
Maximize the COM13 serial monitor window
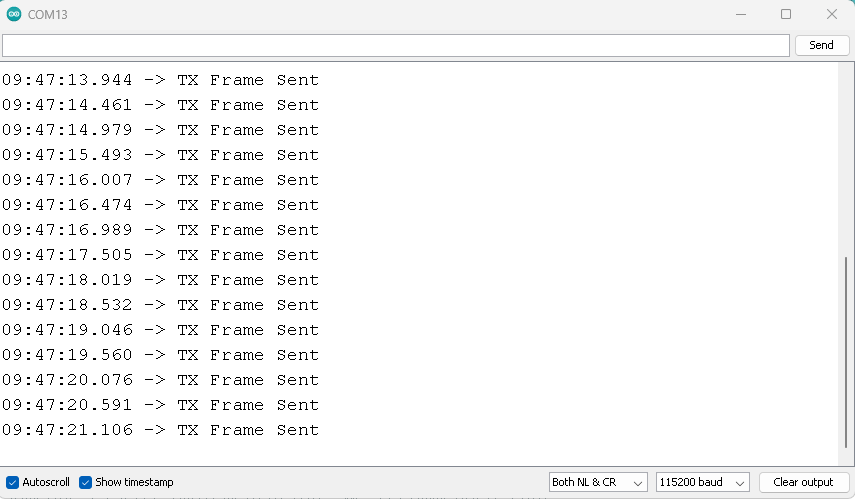coord(786,14)
